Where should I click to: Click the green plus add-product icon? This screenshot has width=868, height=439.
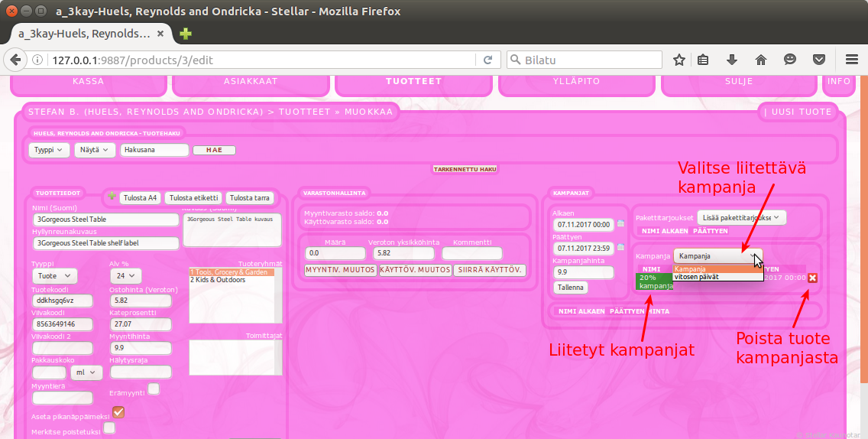click(112, 197)
